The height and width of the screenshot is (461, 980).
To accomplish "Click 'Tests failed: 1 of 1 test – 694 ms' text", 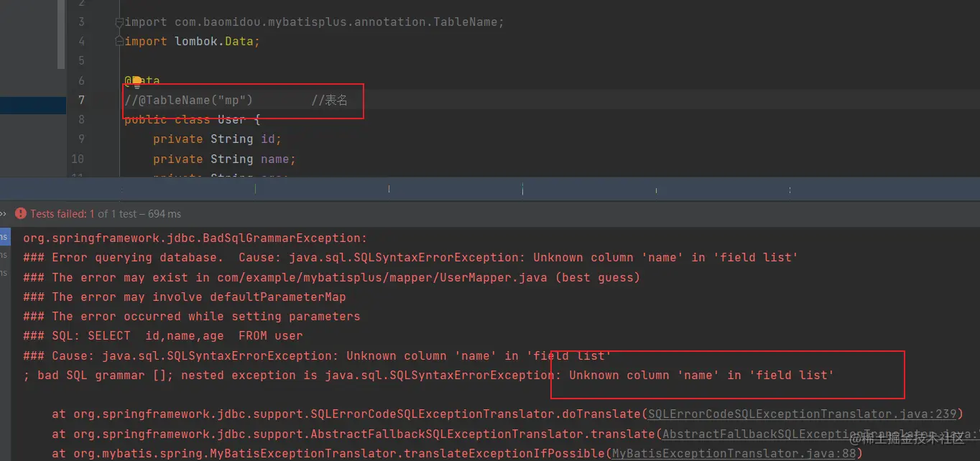I will pos(106,213).
